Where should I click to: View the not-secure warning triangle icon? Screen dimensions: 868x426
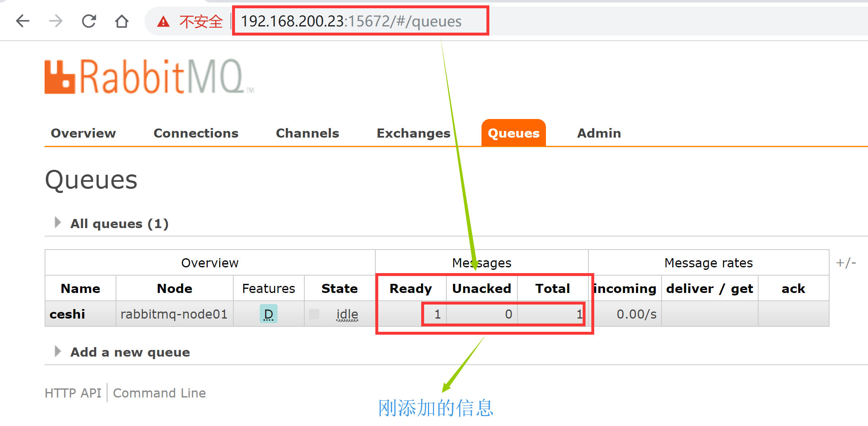pyautogui.click(x=164, y=21)
